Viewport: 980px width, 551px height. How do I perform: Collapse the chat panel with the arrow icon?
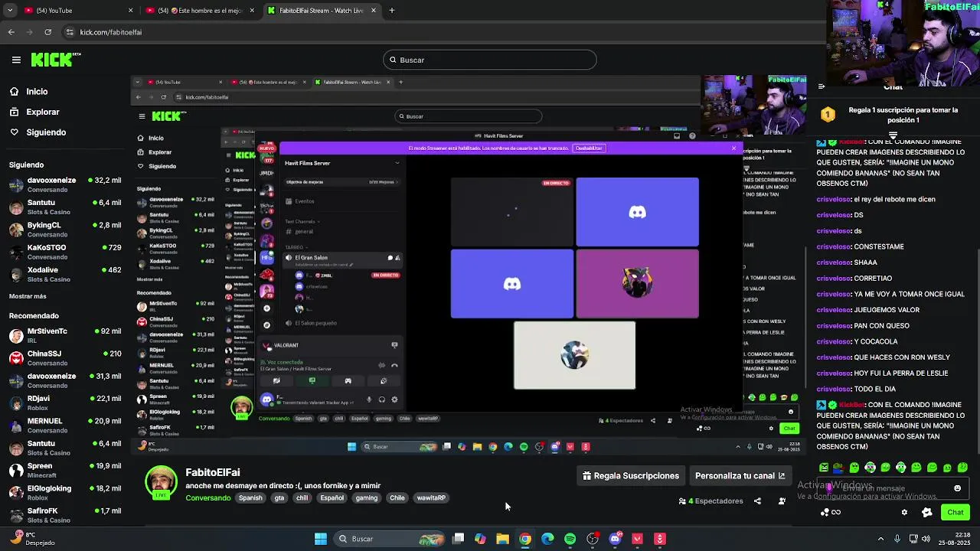(x=822, y=86)
